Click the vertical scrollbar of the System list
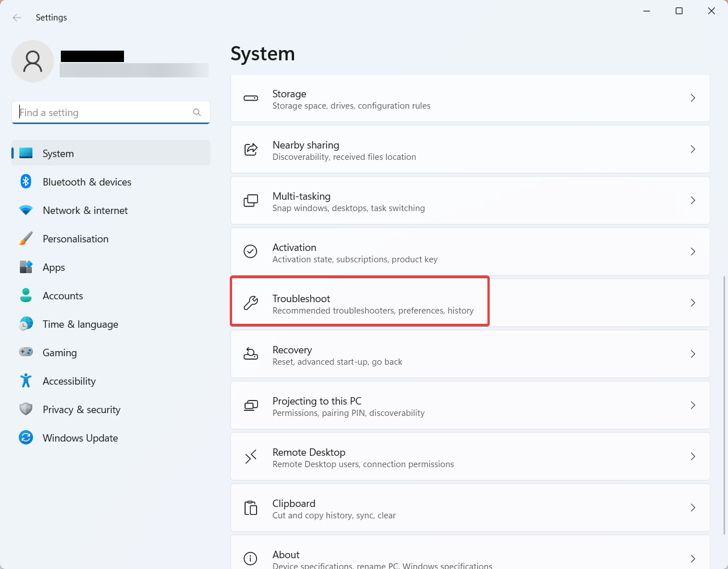The width and height of the screenshot is (728, 569). pos(724,405)
